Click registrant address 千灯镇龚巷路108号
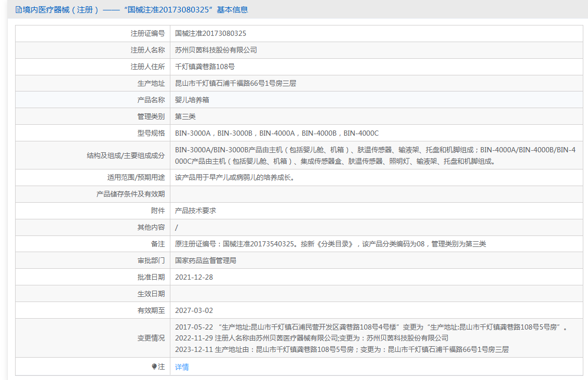Viewport: 588px width, 380px height. (205, 67)
